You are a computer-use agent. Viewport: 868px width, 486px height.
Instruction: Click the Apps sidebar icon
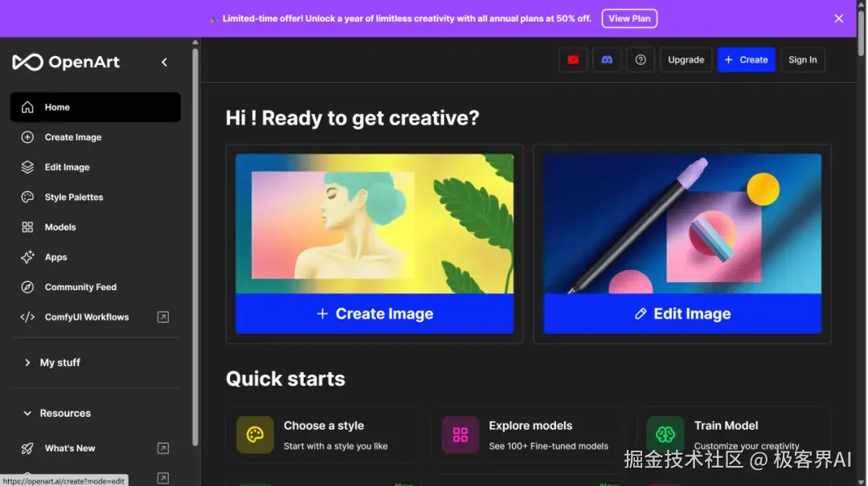click(27, 257)
